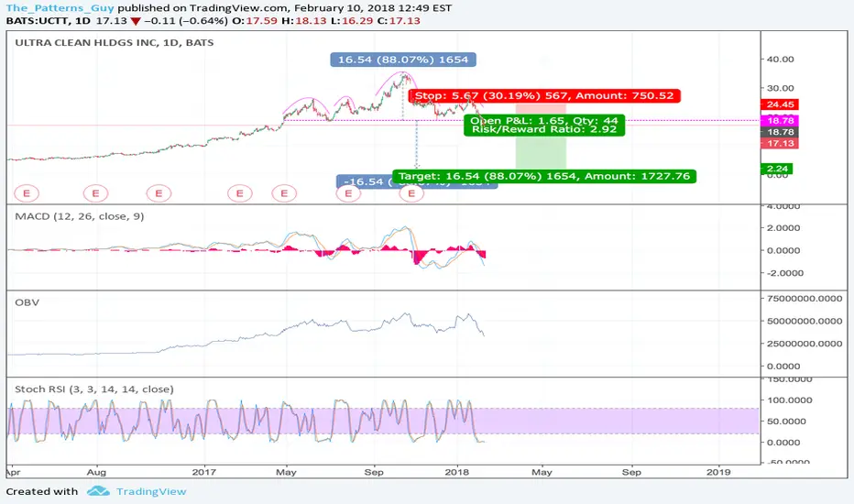Click the red down-triangle price change icon
Screen dimensions: 854x504
pos(136,21)
